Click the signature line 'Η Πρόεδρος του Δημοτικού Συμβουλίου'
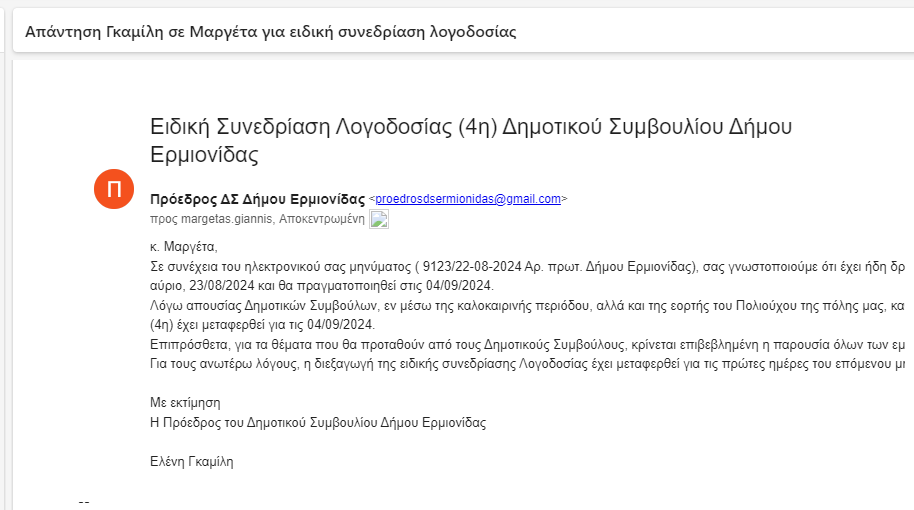This screenshot has width=914, height=510. pos(317,422)
